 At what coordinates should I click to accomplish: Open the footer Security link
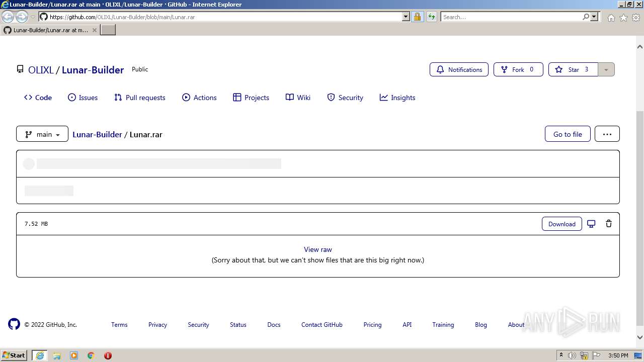pos(198,325)
